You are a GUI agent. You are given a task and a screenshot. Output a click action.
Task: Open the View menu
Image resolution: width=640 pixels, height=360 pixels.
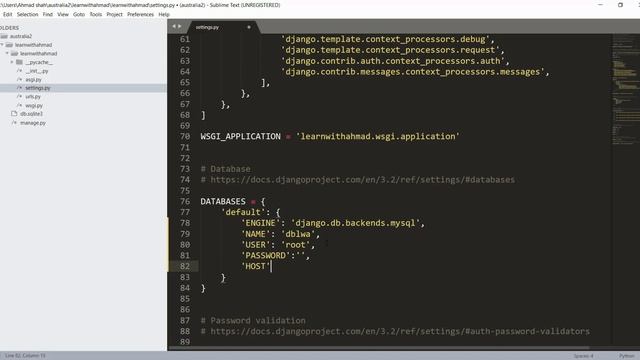pos(63,14)
